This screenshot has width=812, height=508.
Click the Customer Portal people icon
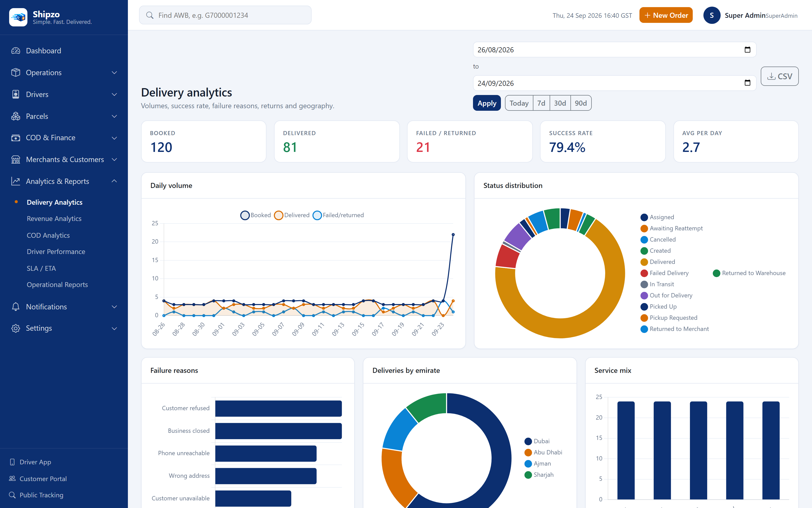click(x=12, y=479)
